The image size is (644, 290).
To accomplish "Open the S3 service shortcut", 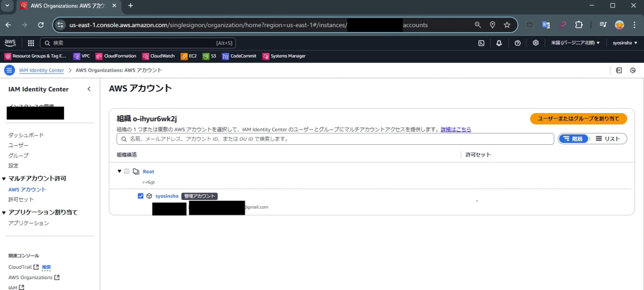I will pyautogui.click(x=209, y=56).
